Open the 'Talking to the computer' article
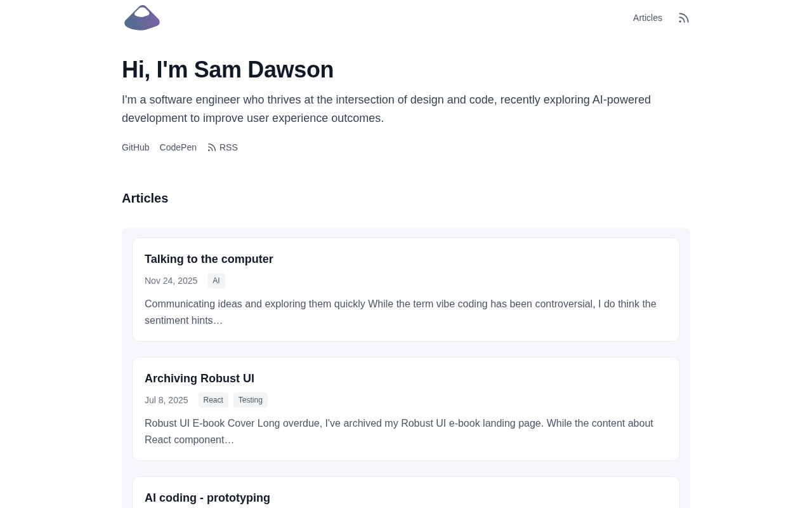 tap(209, 259)
